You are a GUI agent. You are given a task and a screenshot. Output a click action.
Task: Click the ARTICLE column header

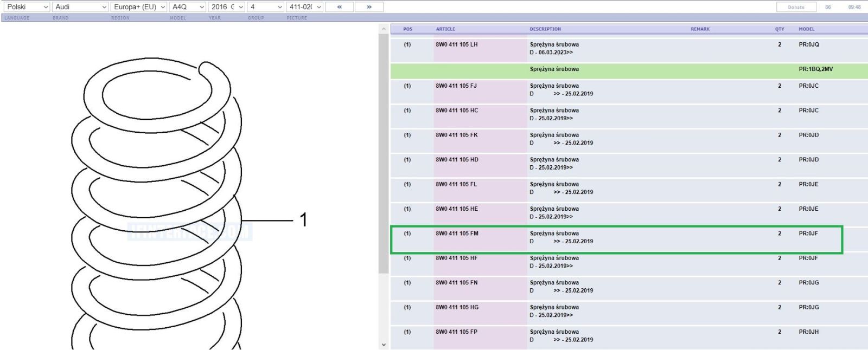445,29
